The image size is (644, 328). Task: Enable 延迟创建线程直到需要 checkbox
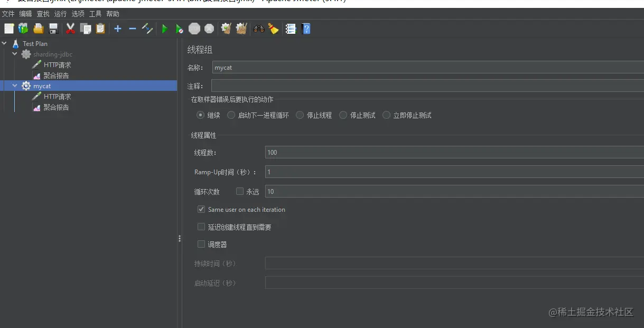(201, 227)
